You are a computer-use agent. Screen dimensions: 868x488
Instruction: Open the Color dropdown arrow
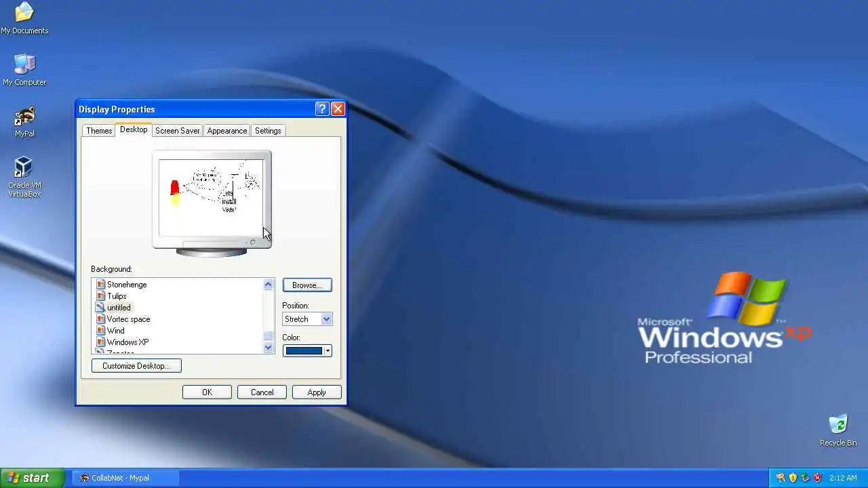click(x=328, y=351)
